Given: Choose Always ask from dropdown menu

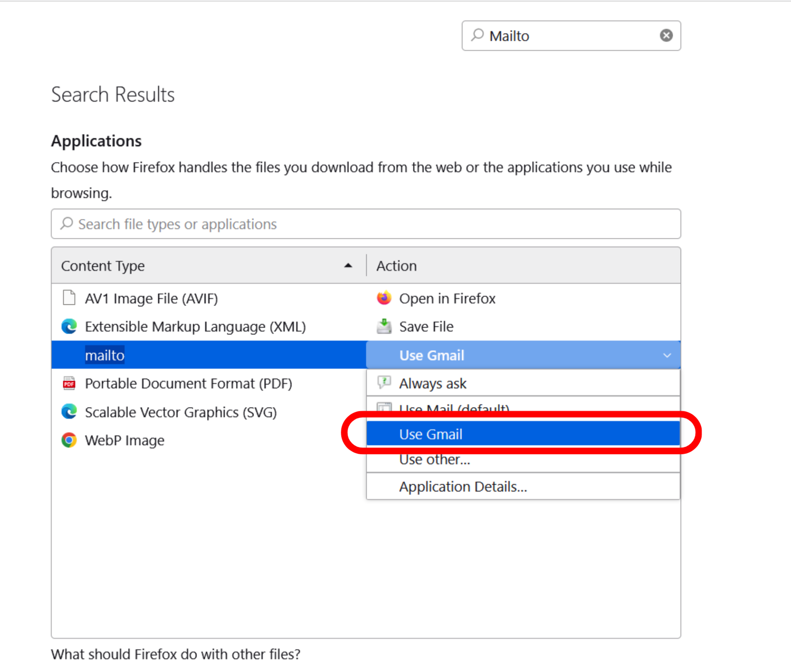Looking at the screenshot, I should (x=433, y=383).
